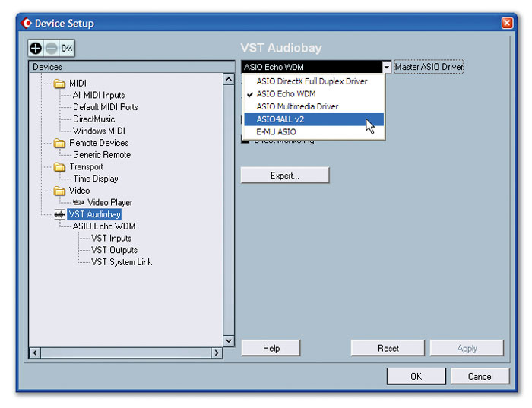The width and height of the screenshot is (532, 408).
Task: Close the Device Setup dialog
Action: pos(507,23)
